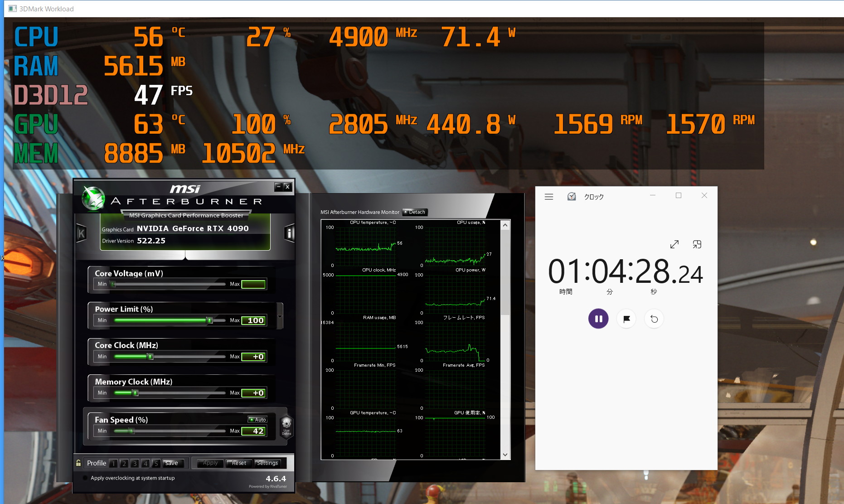844x504 pixels.
Task: Open the info 'i' button in Afterburner
Action: [289, 233]
